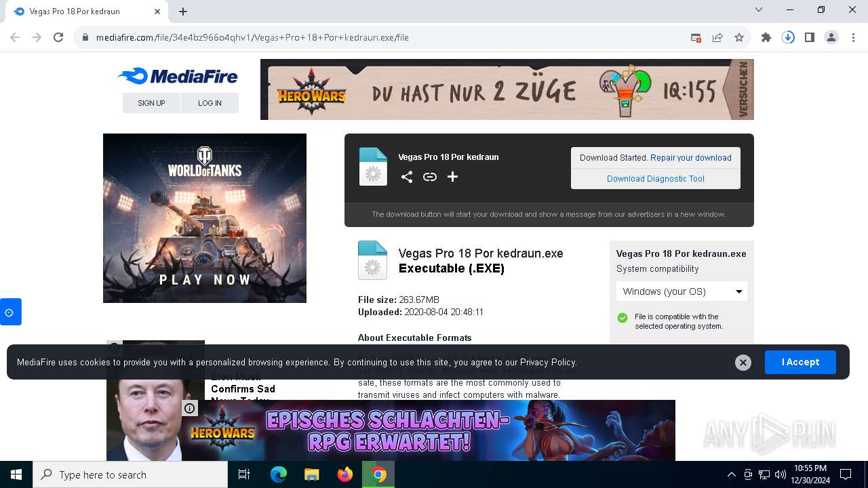Image resolution: width=868 pixels, height=488 pixels.
Task: Open the tab search chevron in the title bar
Action: 759,9
